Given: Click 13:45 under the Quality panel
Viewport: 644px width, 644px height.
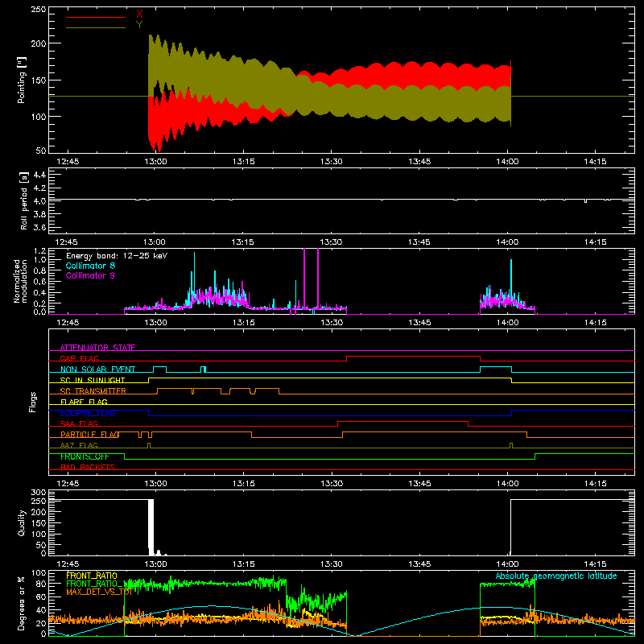Looking at the screenshot, I should pos(419,564).
